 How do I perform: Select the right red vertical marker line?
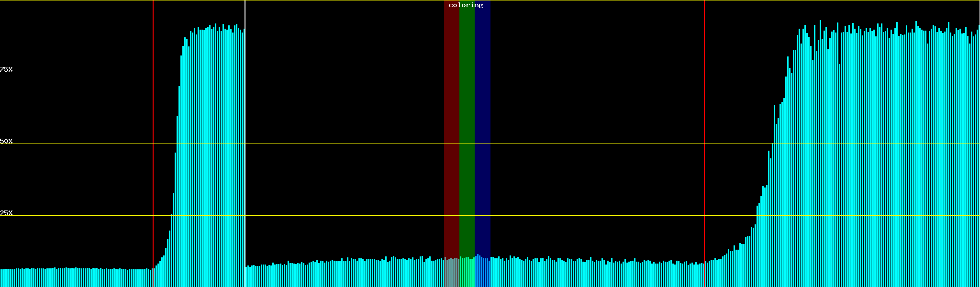pos(704,143)
